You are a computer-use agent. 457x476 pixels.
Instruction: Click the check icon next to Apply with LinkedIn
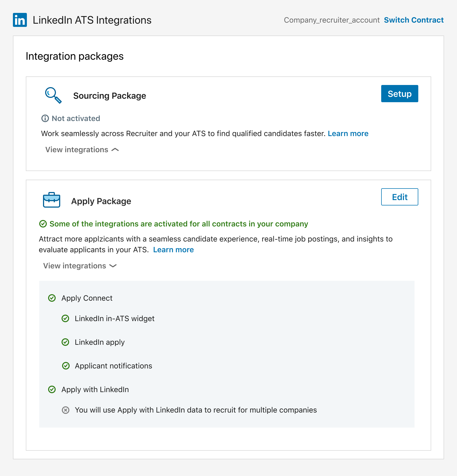click(52, 389)
